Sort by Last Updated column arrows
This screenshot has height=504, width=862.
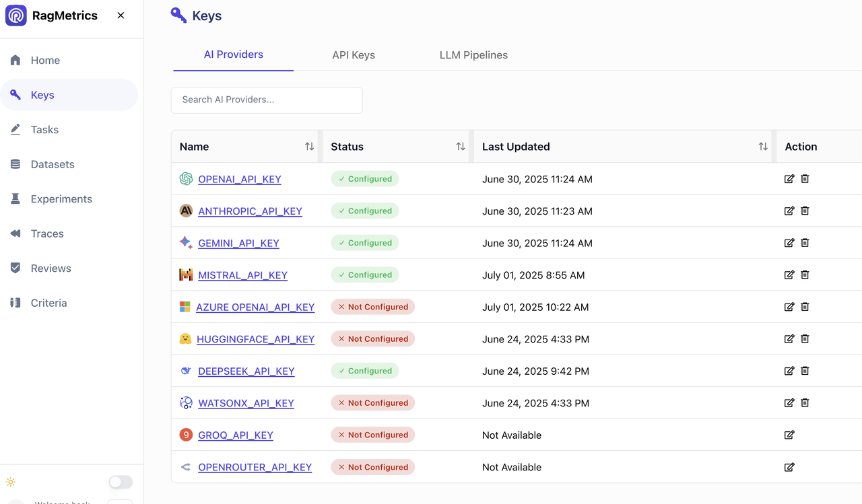point(763,147)
